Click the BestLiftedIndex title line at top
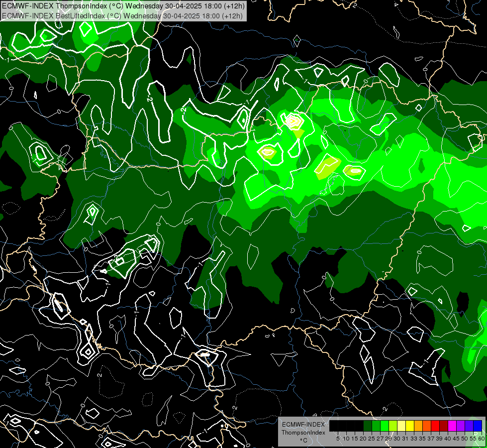 tap(122, 15)
